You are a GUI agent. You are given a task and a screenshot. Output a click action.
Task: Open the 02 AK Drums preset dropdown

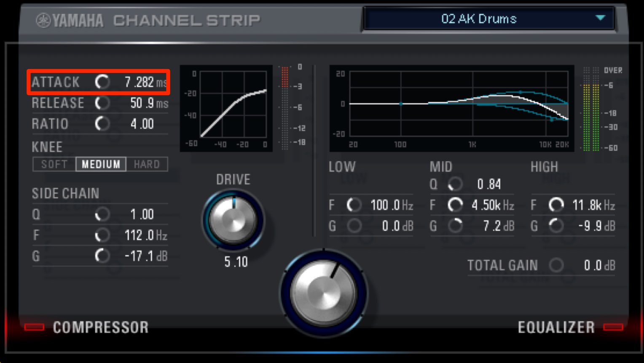[488, 19]
